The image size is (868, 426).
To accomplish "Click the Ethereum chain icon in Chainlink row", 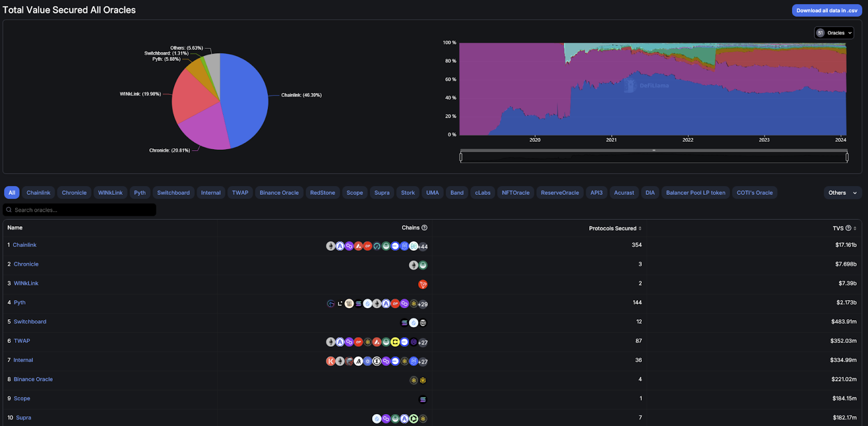I will pos(331,246).
